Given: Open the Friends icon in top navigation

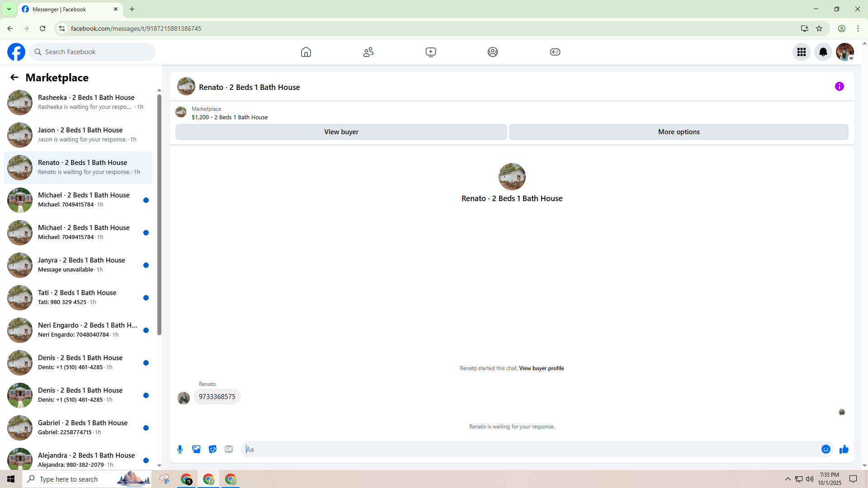Looking at the screenshot, I should click(368, 52).
